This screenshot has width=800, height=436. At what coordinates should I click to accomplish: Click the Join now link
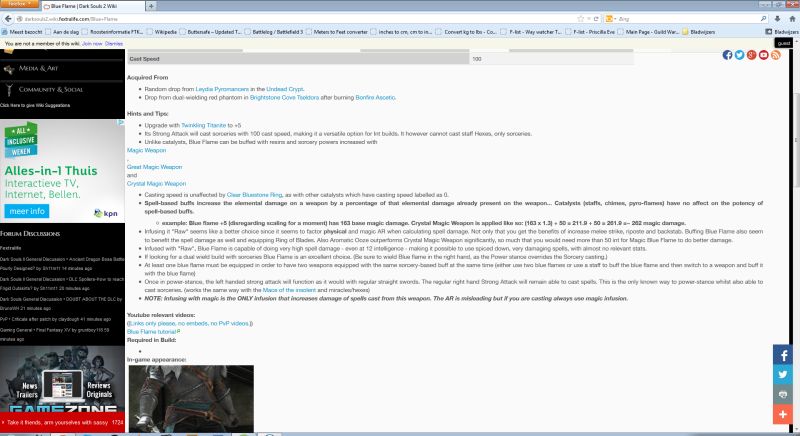pyautogui.click(x=92, y=44)
